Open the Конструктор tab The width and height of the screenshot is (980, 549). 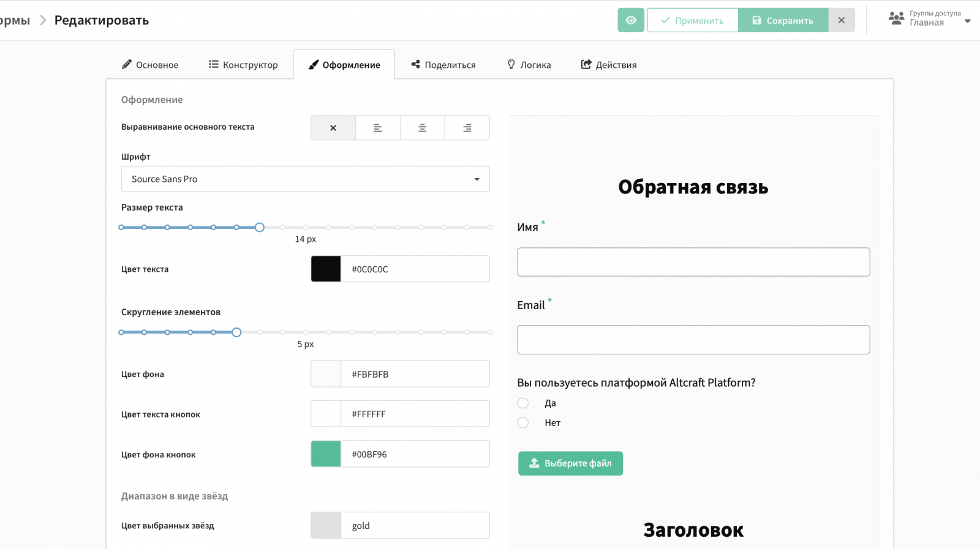point(243,65)
